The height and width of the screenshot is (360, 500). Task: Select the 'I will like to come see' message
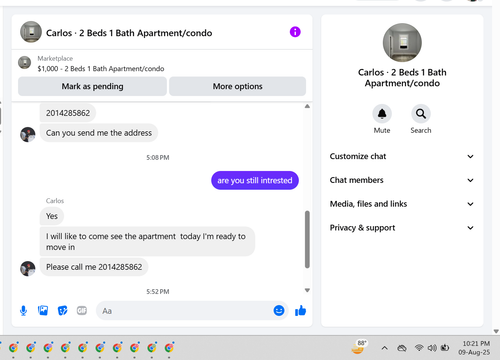pos(147,242)
